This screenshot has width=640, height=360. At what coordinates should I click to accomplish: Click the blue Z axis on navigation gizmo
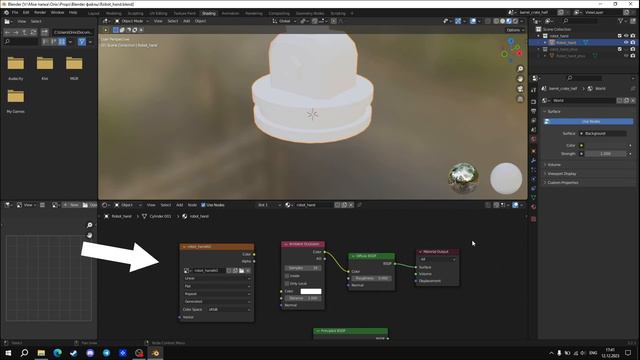point(511,41)
